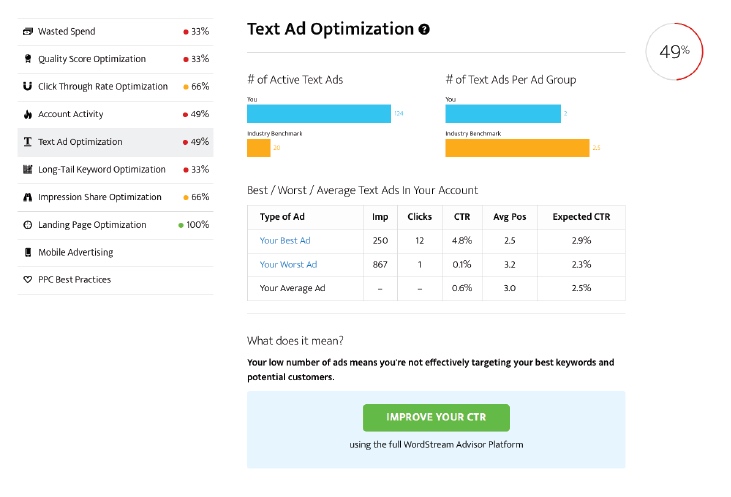Viewport: 731px width, 497px height.
Task: Click the Mobile Advertising phone icon
Action: pos(28,252)
